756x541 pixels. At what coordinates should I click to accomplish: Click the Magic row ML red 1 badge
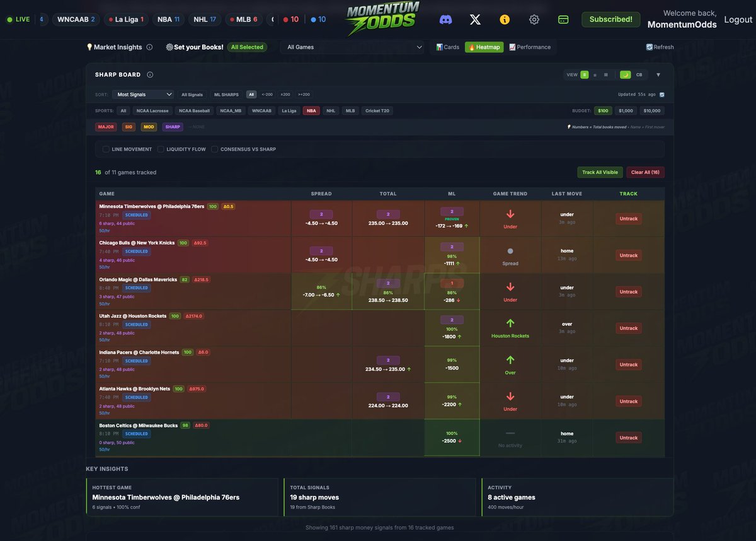pyautogui.click(x=452, y=284)
